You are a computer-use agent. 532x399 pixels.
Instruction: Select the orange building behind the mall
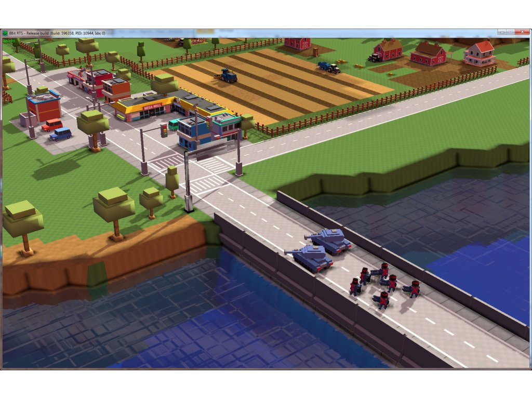(116, 89)
